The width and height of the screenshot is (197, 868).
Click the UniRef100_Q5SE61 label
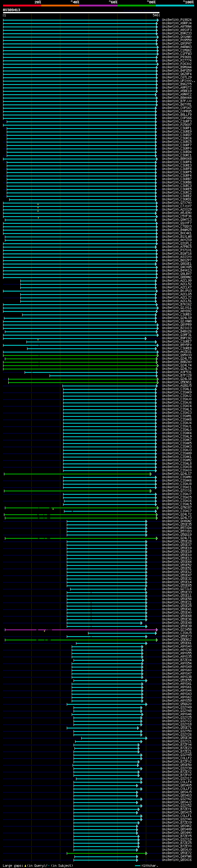coord(177,643)
